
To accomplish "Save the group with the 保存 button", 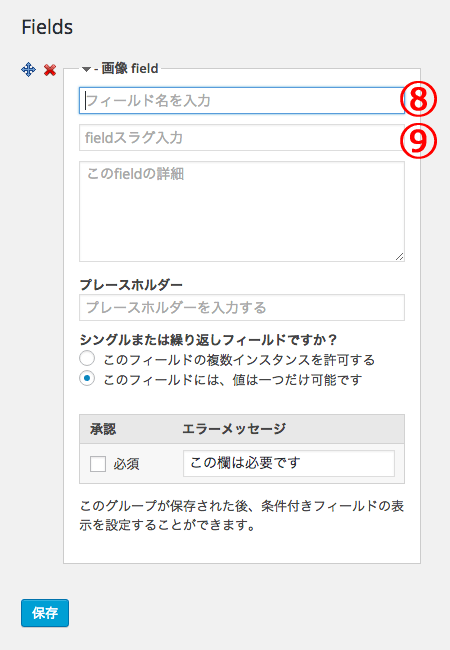I will (45, 613).
